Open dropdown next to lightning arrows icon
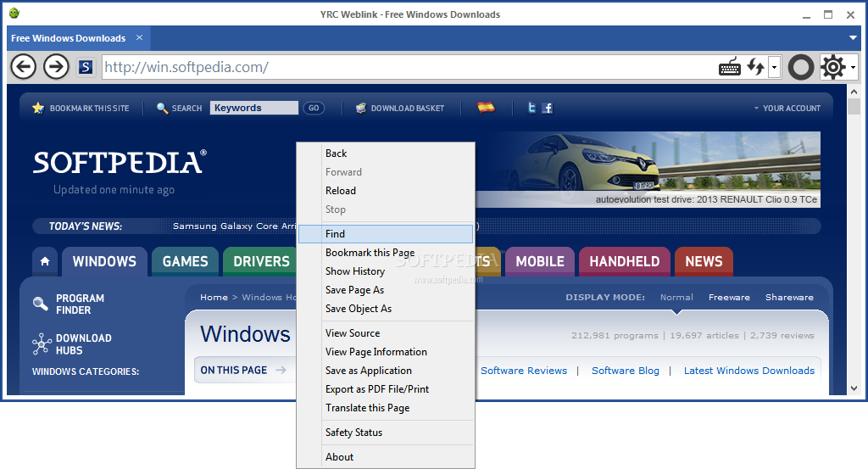This screenshot has height=469, width=868. (x=774, y=67)
